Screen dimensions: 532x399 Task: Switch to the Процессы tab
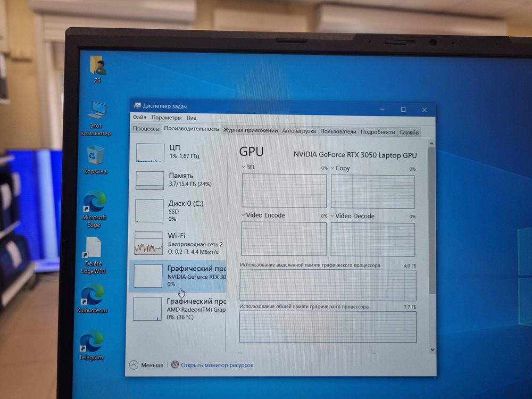tap(146, 129)
